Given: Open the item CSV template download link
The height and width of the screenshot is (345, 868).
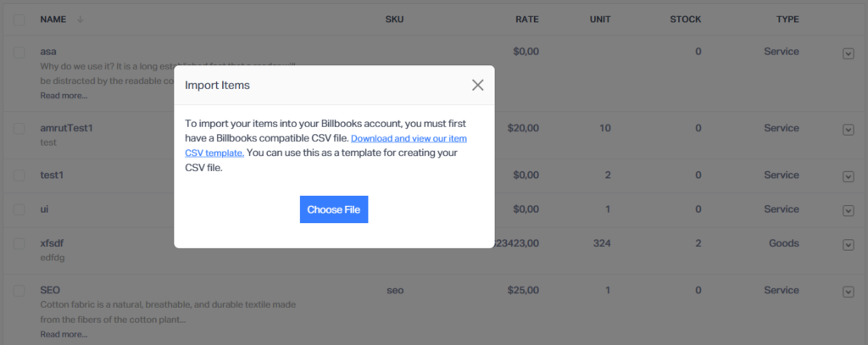Looking at the screenshot, I should tap(325, 146).
